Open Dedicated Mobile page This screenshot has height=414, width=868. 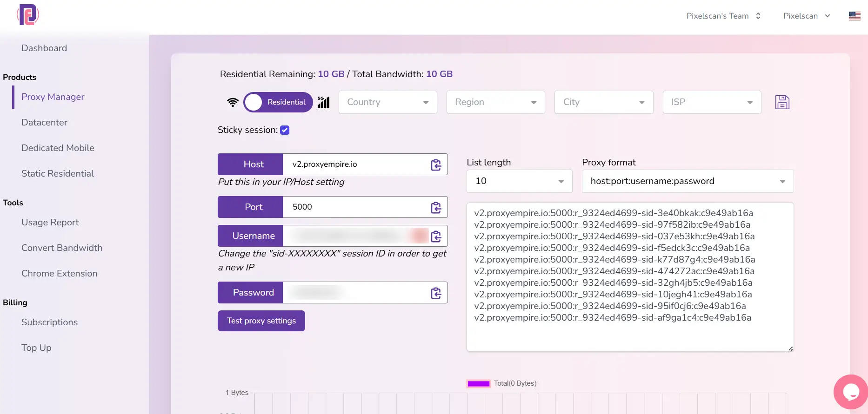click(x=58, y=148)
